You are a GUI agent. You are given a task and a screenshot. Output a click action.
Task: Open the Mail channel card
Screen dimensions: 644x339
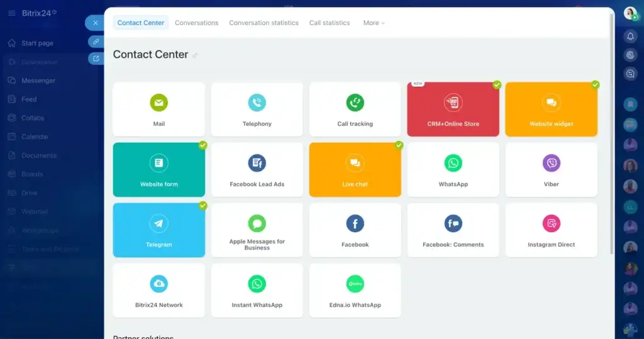[158, 109]
